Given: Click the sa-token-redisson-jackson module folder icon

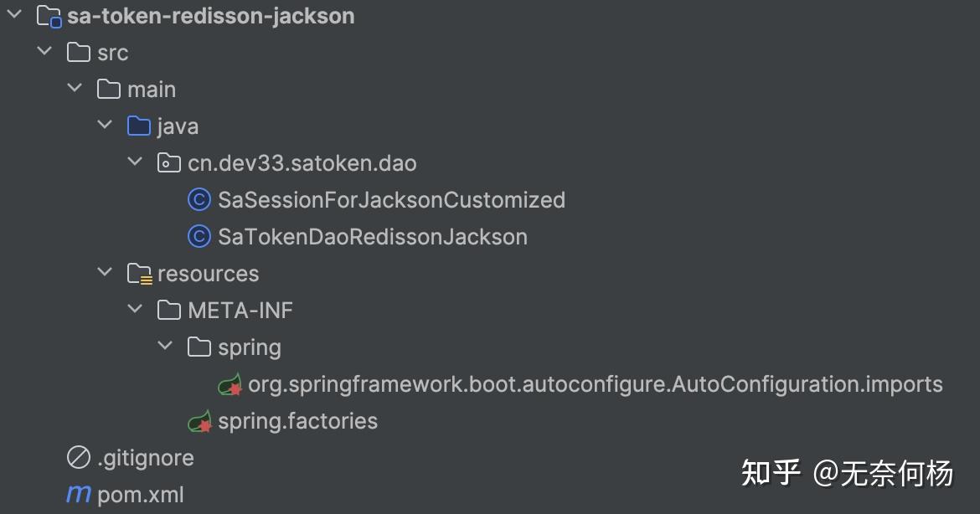Looking at the screenshot, I should coord(49,16).
